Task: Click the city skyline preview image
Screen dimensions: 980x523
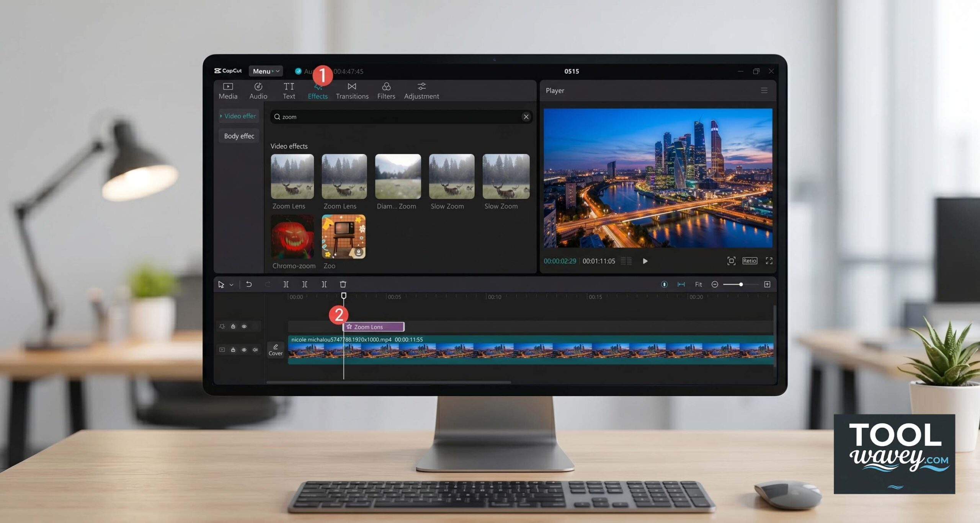Action: tap(658, 178)
